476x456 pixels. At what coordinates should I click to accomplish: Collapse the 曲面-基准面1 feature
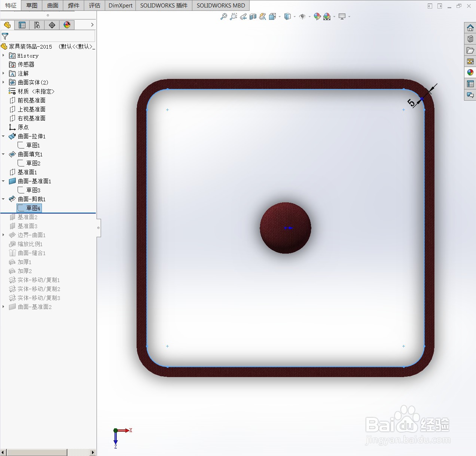[x=3, y=181]
